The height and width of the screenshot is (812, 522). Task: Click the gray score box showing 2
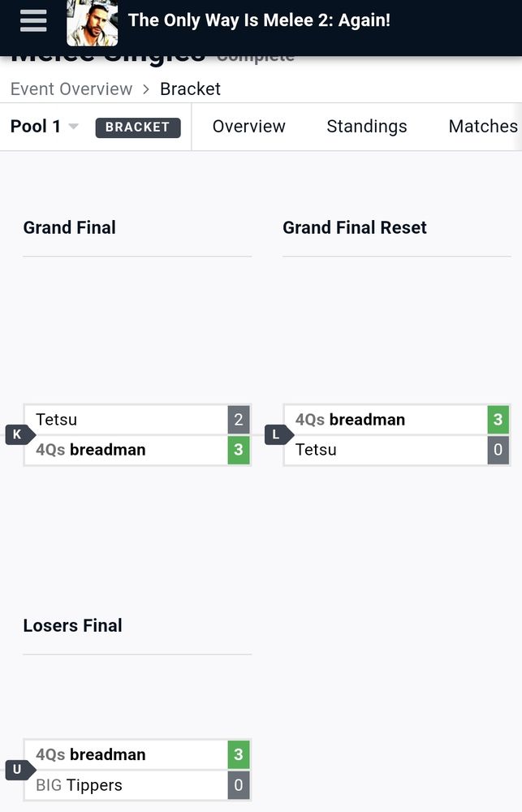pos(238,419)
